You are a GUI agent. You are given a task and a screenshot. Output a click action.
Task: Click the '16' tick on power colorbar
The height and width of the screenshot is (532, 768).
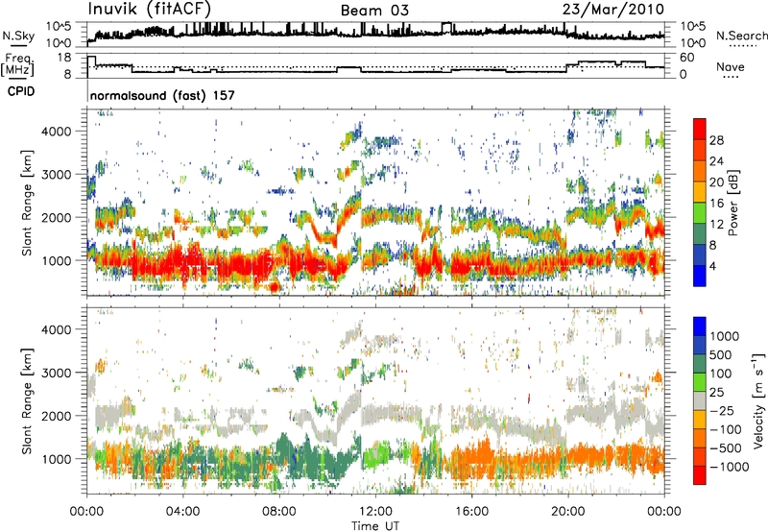pyautogui.click(x=716, y=204)
